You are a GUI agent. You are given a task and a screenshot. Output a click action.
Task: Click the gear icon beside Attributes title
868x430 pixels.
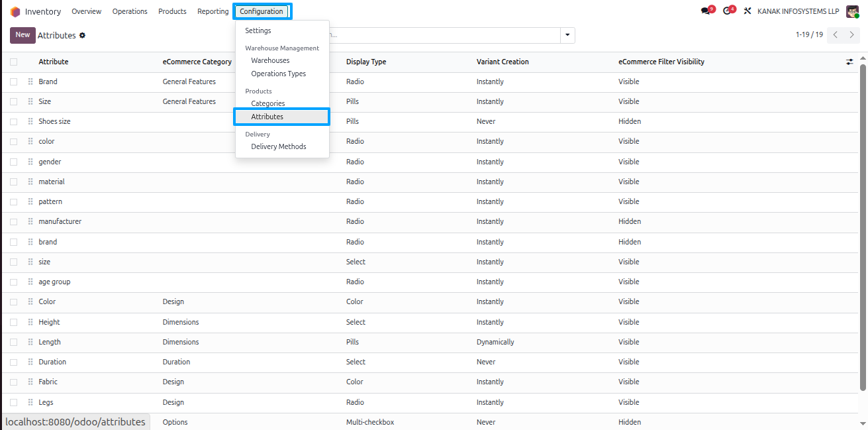pos(82,35)
